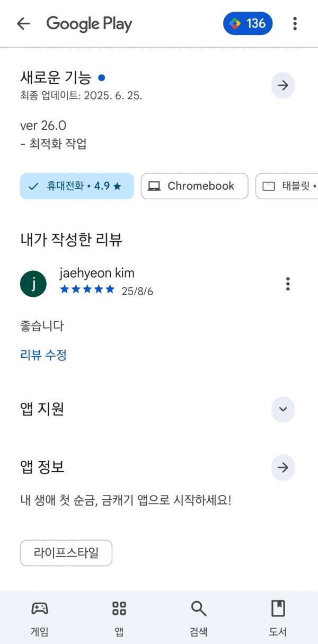Expand the 앱 지원 section chevron
Viewport: 318px width, 644px height.
click(x=283, y=409)
